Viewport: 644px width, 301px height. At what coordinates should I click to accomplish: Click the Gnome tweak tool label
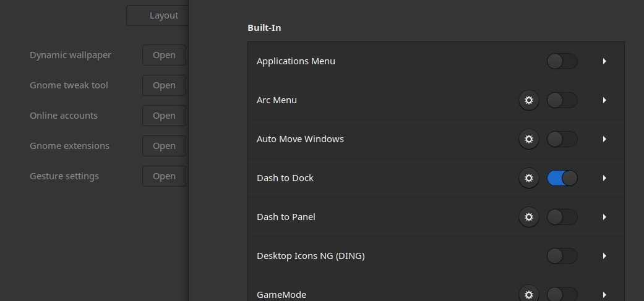click(x=69, y=85)
